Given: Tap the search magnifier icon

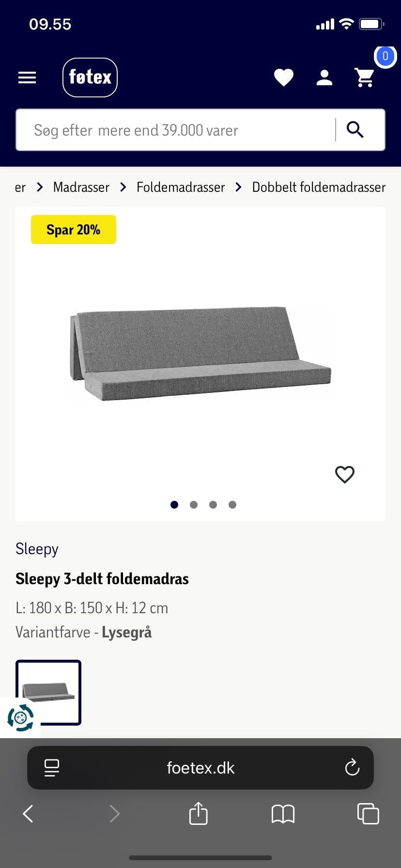Looking at the screenshot, I should pos(355,130).
